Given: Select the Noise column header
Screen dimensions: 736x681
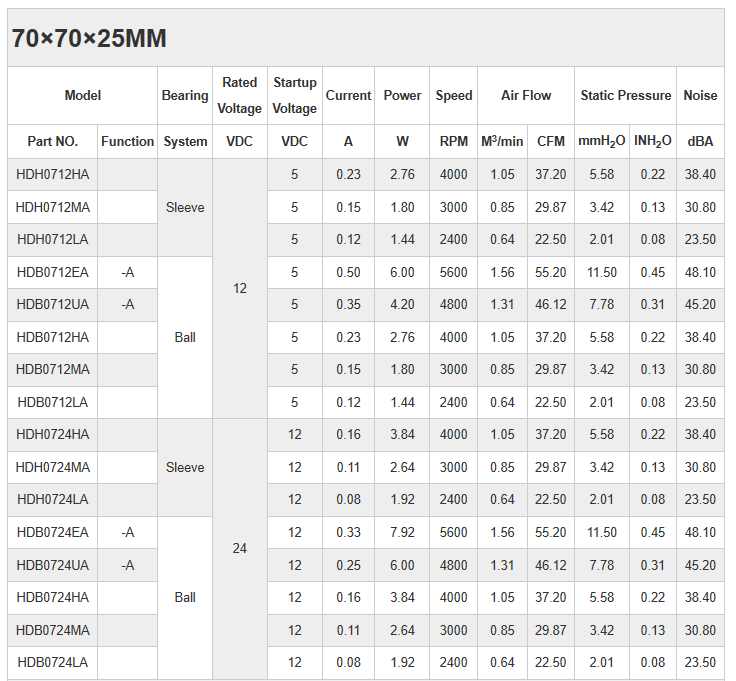Looking at the screenshot, I should (x=700, y=96).
